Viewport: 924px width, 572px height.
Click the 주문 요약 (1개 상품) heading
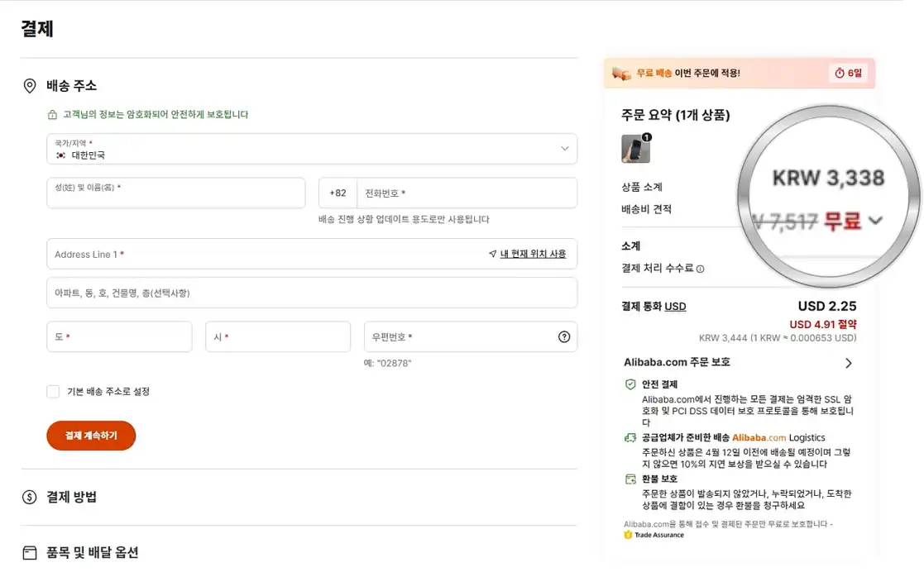(x=675, y=115)
